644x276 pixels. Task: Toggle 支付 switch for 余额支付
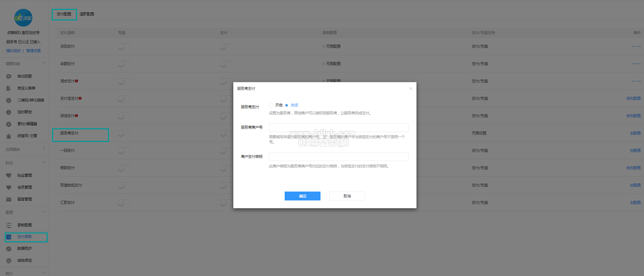point(226,64)
